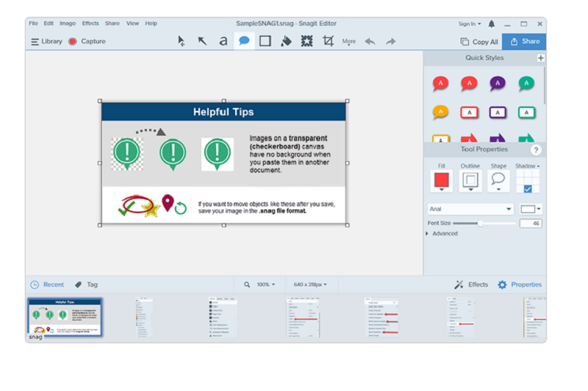Select the second capture thumbnail in the tray
The width and height of the screenshot is (588, 391).
(x=144, y=318)
